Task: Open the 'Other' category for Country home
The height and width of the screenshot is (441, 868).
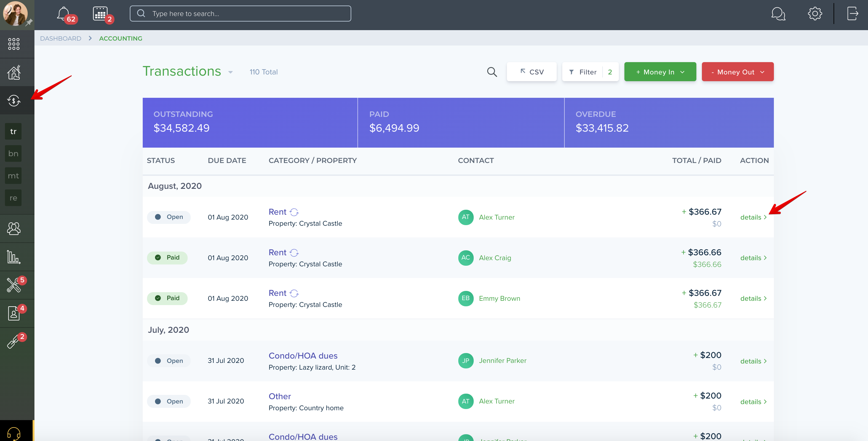Action: [x=280, y=396]
